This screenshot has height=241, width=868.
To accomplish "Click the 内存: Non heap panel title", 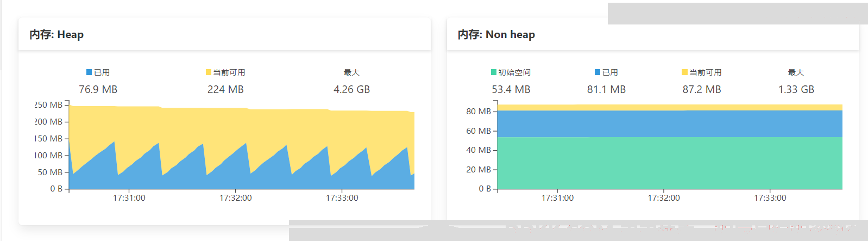I will click(496, 34).
